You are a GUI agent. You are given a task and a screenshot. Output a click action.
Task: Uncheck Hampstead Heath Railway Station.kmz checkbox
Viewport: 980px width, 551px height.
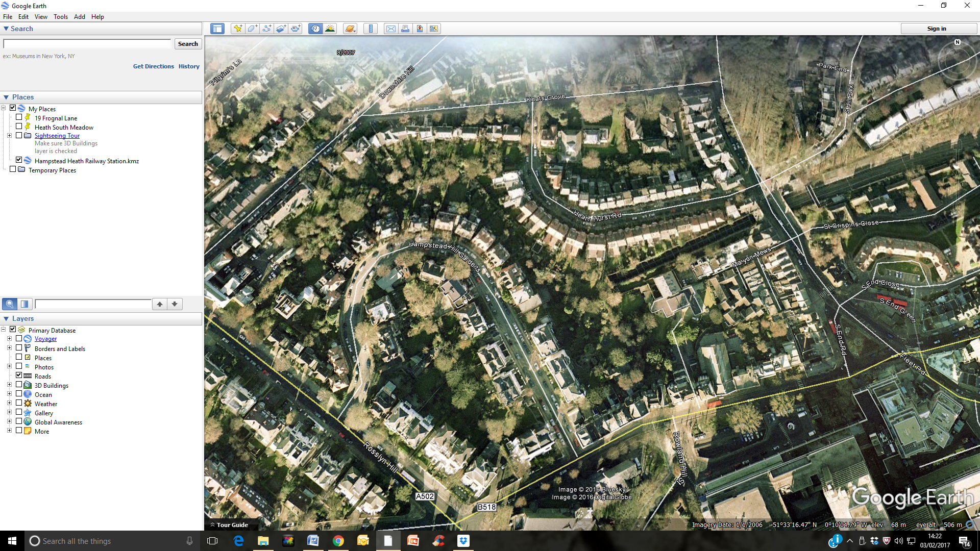click(x=19, y=160)
